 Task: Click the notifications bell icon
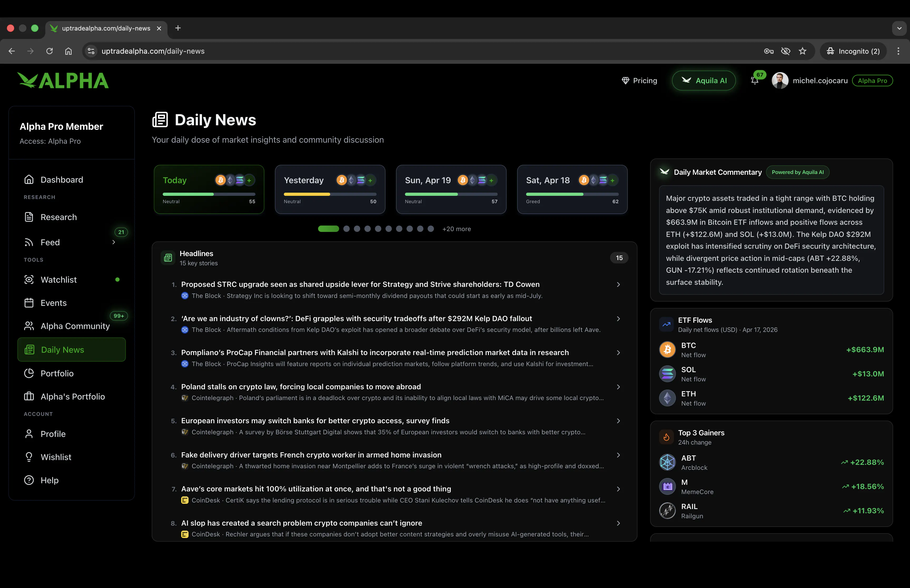tap(755, 81)
